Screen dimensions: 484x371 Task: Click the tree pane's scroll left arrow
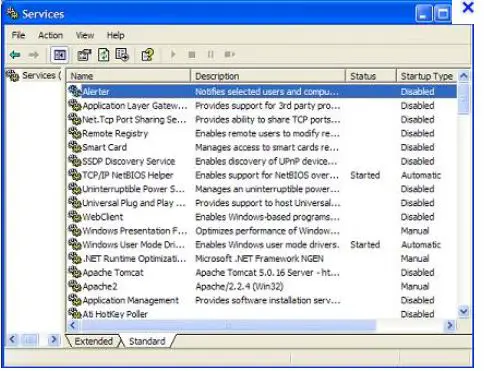click(12, 340)
